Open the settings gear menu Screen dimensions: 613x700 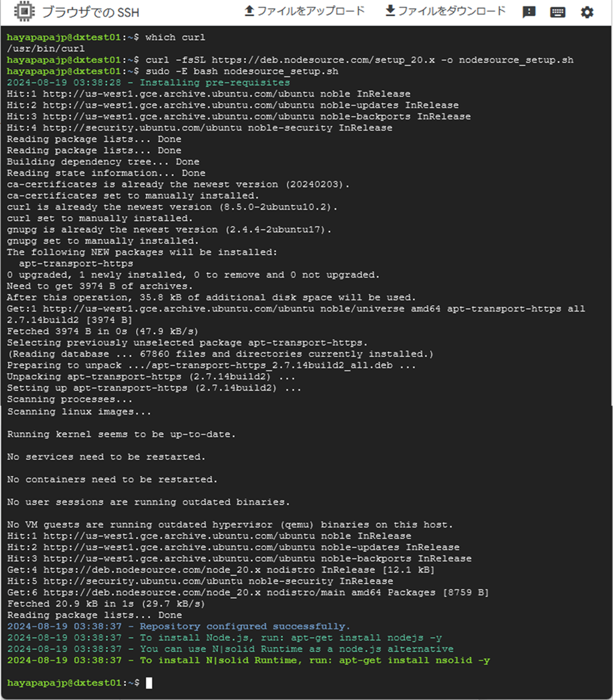[587, 12]
